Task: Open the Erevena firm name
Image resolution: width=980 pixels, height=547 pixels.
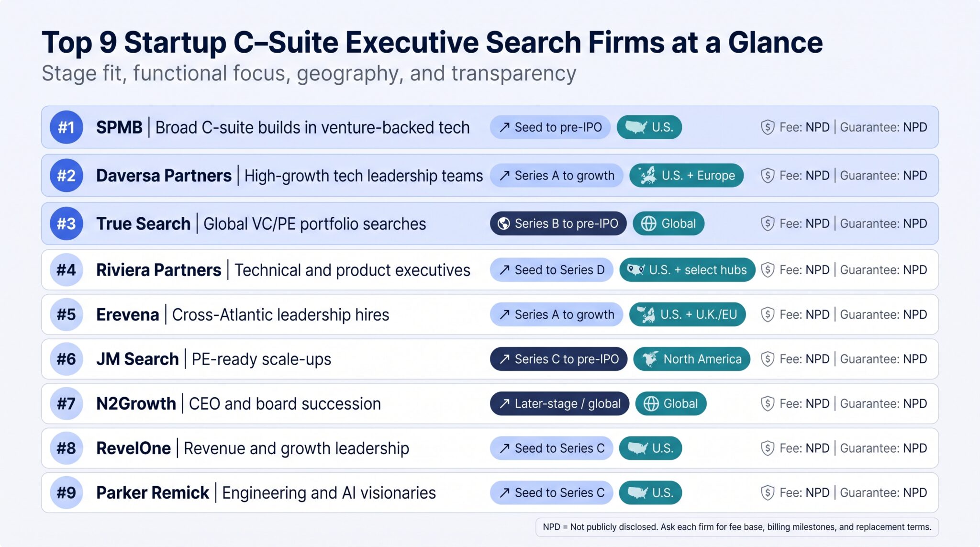Action: (127, 314)
